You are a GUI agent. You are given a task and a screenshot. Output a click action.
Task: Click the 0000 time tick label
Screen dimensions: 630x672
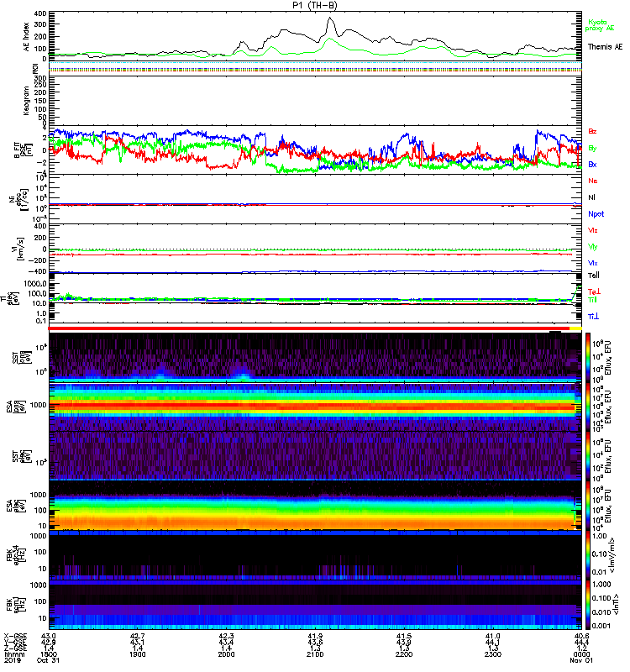[581, 654]
